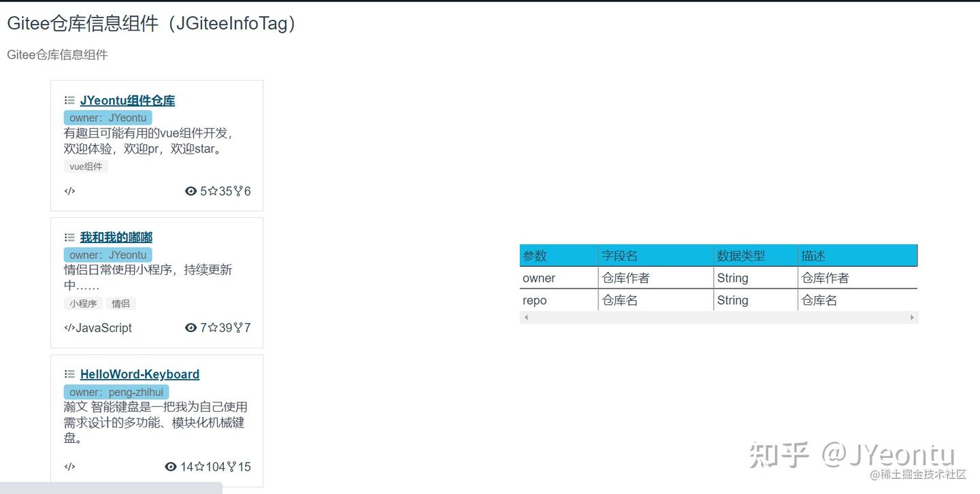Click the star icon on 我和我的嘟嘟 card

coord(212,328)
